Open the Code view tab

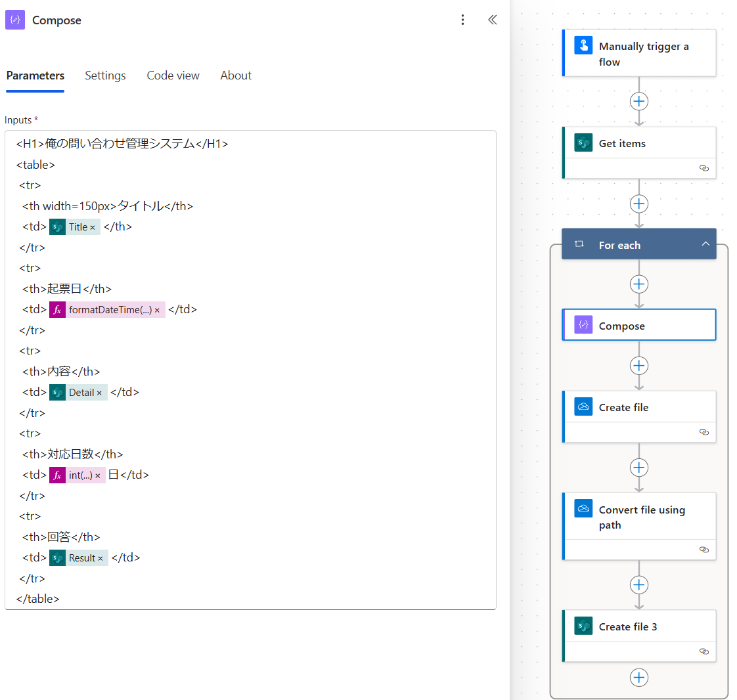(x=173, y=76)
